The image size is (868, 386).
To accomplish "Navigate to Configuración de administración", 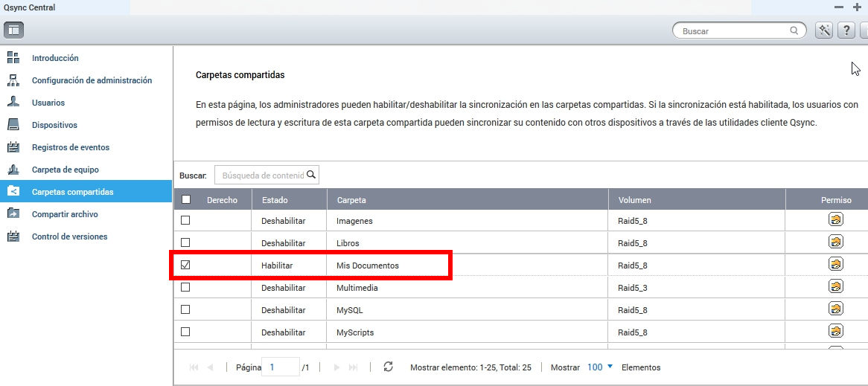I will click(x=92, y=80).
